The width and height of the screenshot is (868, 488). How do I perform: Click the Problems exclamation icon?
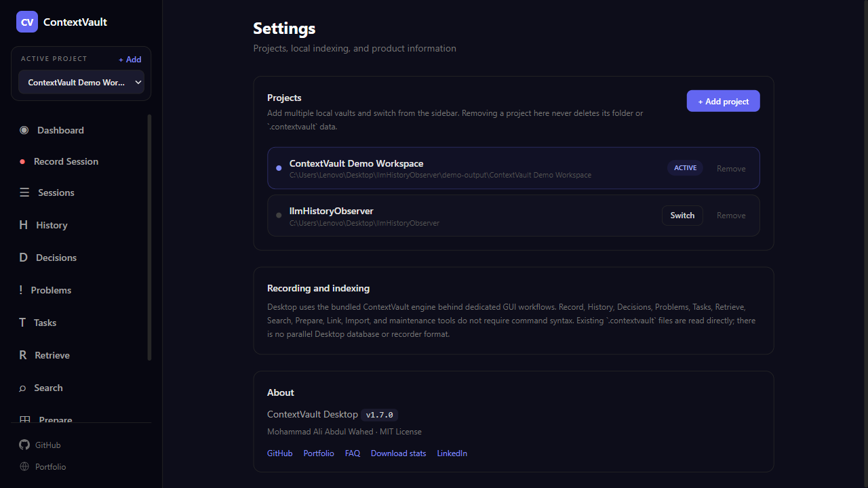pos(21,290)
